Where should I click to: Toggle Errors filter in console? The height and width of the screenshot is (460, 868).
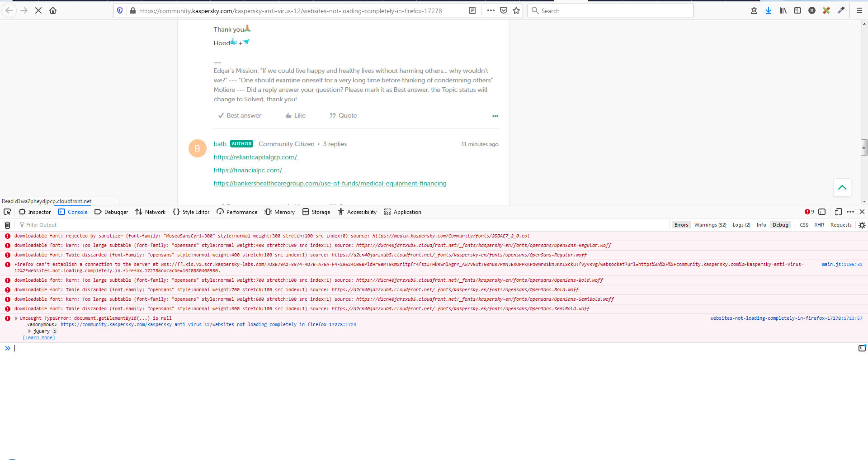click(681, 225)
